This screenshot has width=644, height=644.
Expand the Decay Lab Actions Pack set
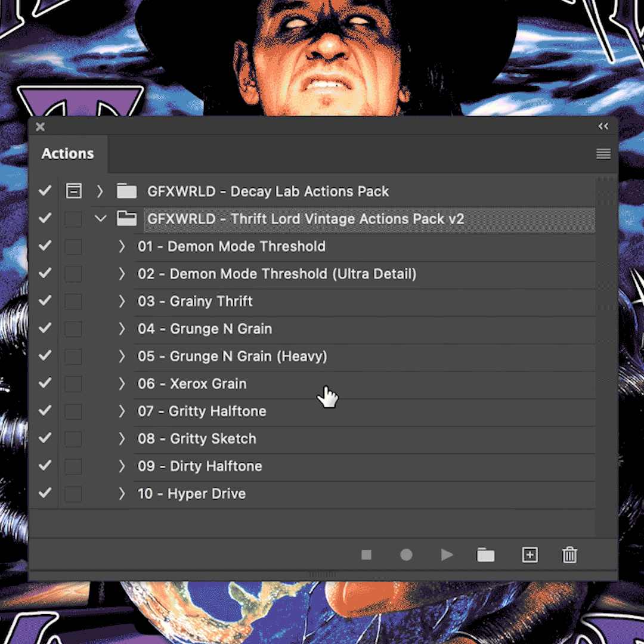100,191
